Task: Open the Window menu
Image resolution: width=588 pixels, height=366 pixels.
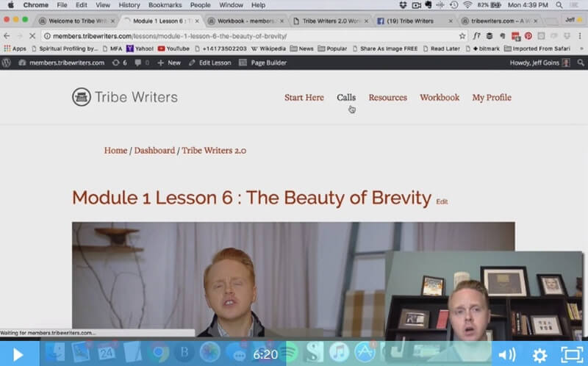Action: tap(231, 5)
